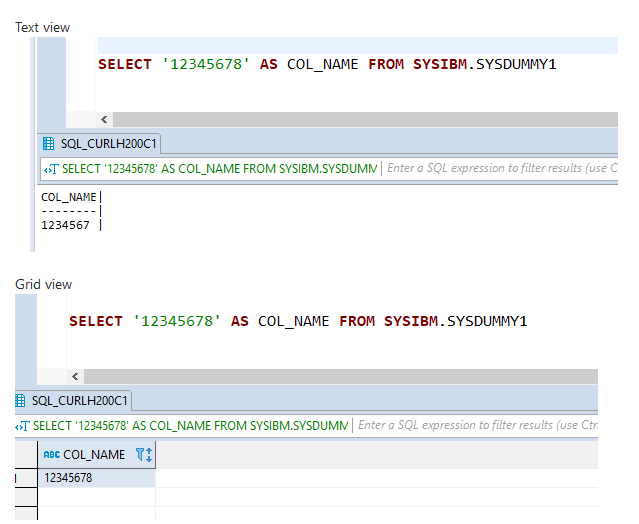Screen dimensions: 639x524
Task: Click left scroll arrow in Grid view editor
Action: (75, 376)
